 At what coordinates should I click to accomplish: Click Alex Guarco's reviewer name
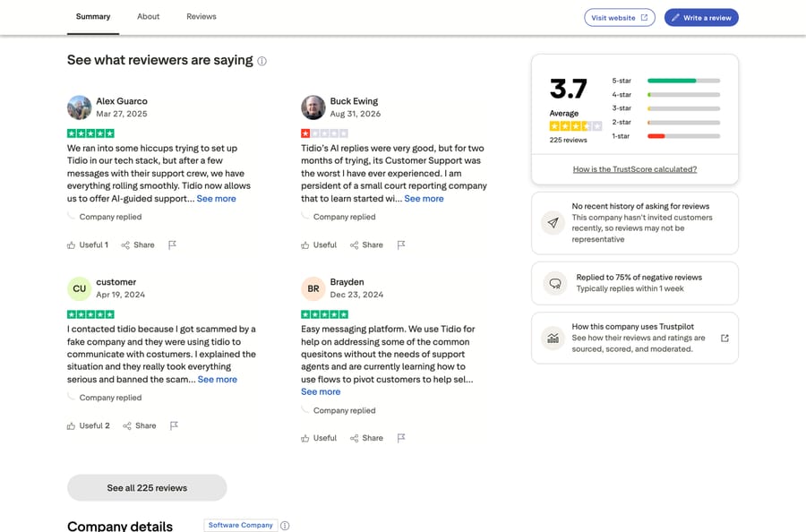pos(122,101)
